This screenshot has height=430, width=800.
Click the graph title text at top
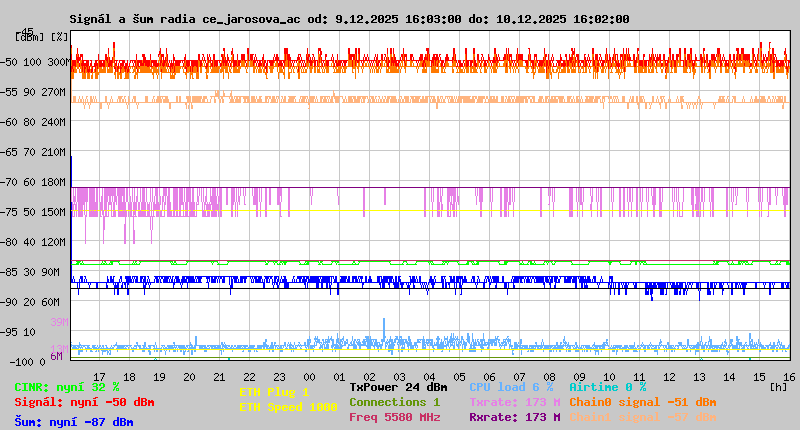[x=349, y=19]
